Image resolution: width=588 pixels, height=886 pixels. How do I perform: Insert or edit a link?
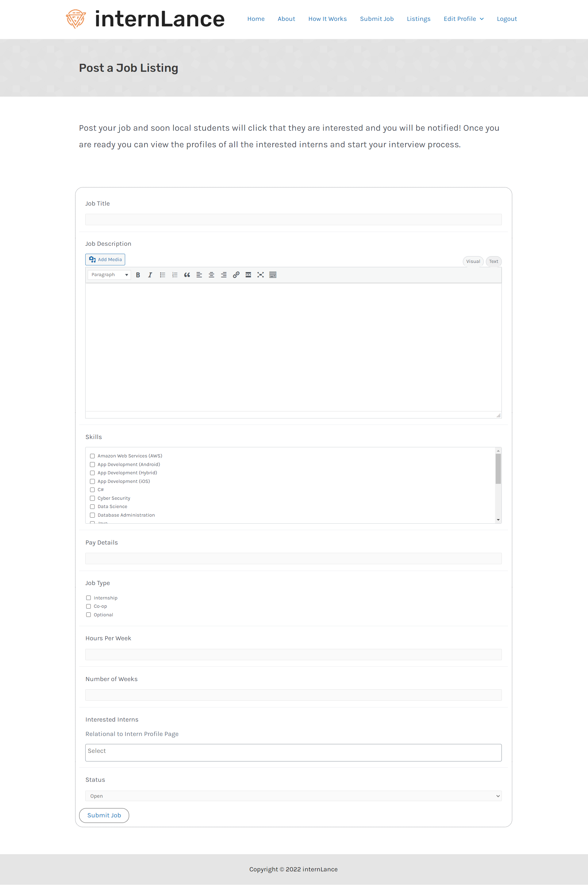[236, 275]
